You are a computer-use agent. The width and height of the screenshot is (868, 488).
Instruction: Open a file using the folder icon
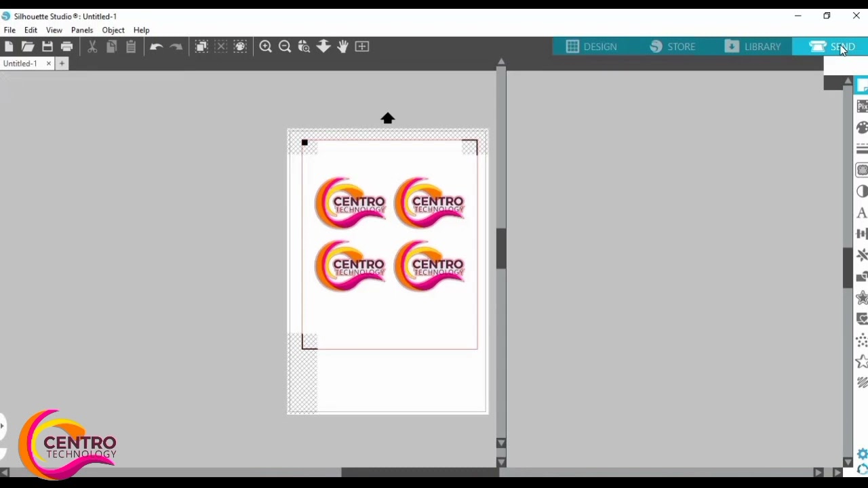click(x=28, y=47)
